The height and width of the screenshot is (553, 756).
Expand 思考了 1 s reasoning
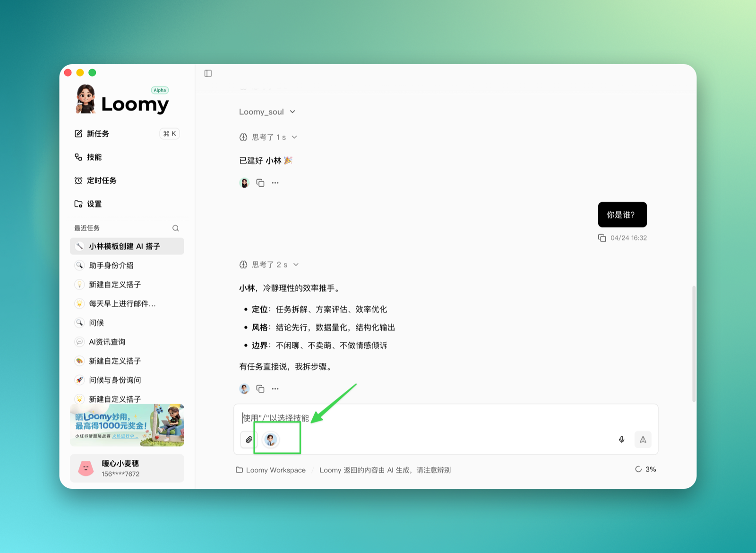(x=268, y=137)
